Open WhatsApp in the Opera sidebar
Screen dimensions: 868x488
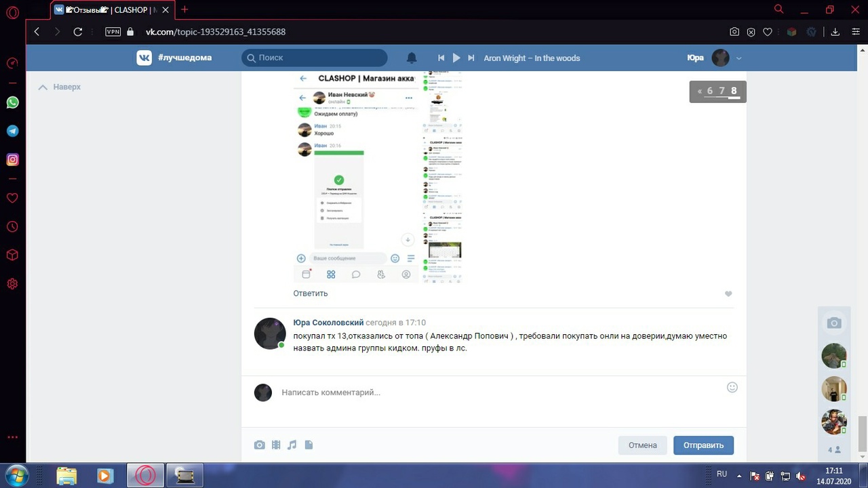coord(12,102)
